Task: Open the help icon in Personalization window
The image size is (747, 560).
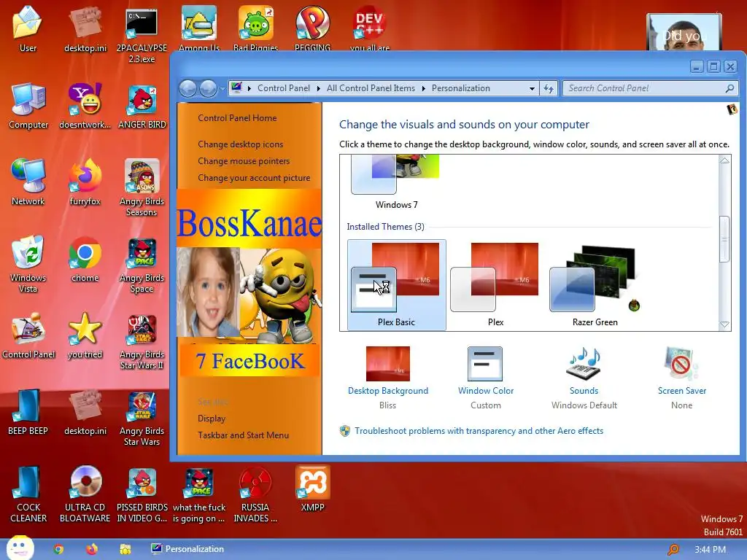Action: pos(732,109)
